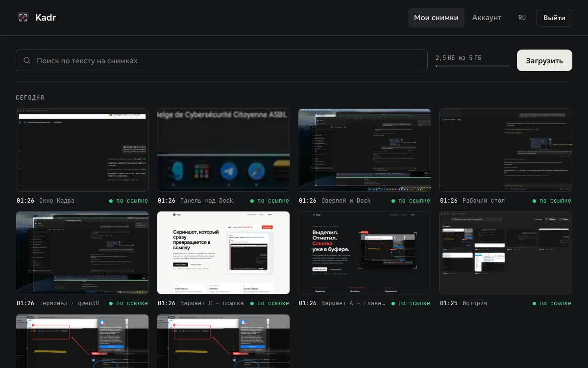Screen dimensions: 588x368
Task: Focus the Поиск по тексту на снимках field
Action: click(x=221, y=60)
